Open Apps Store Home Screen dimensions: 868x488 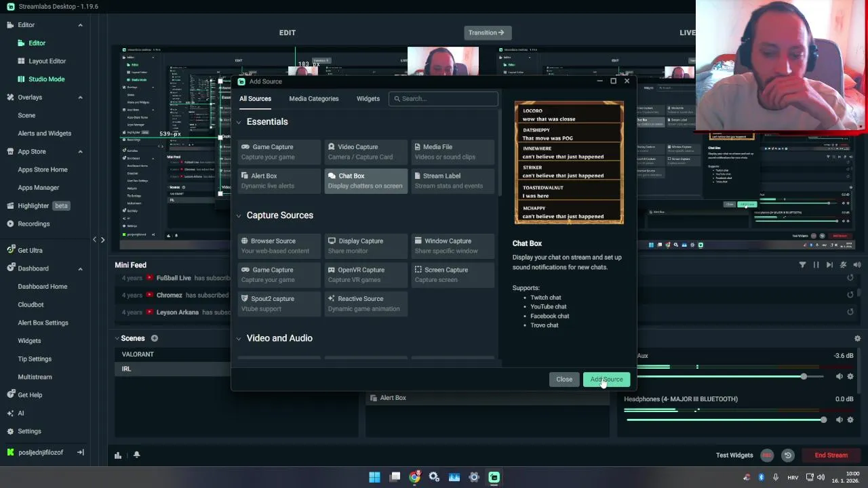[43, 169]
